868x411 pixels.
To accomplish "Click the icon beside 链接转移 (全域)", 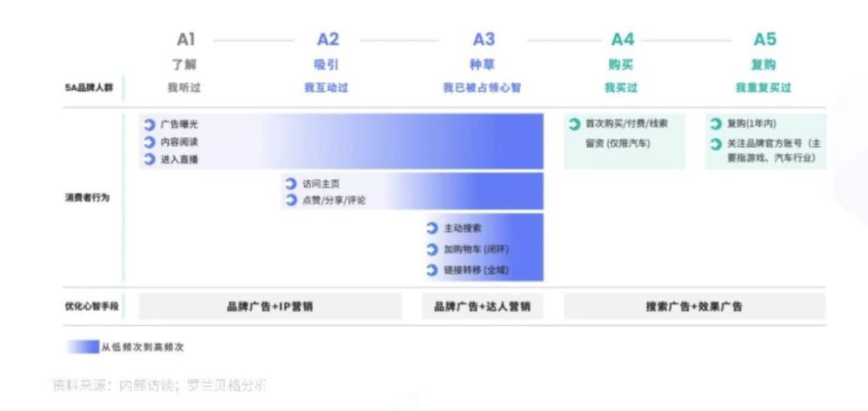I will click(x=432, y=270).
